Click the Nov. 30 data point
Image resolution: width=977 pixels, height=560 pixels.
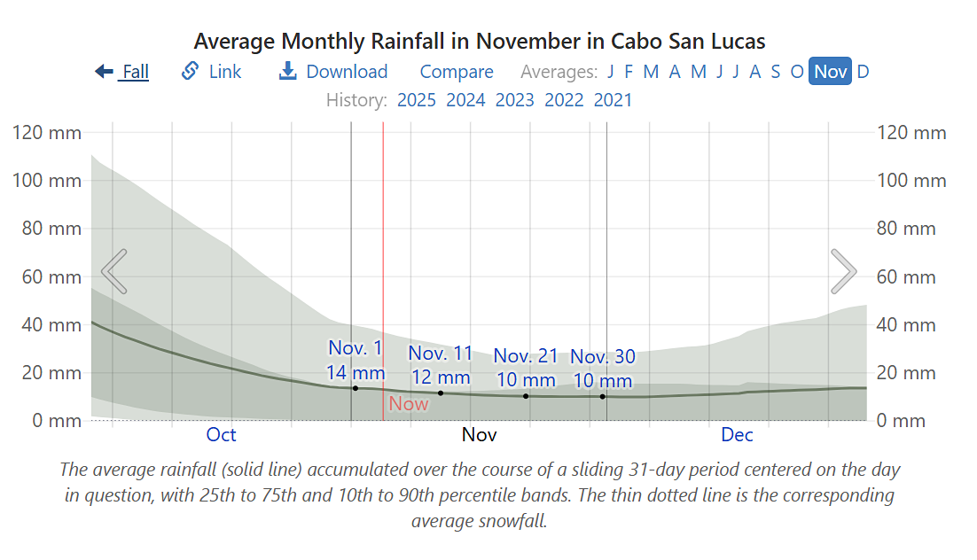[604, 396]
